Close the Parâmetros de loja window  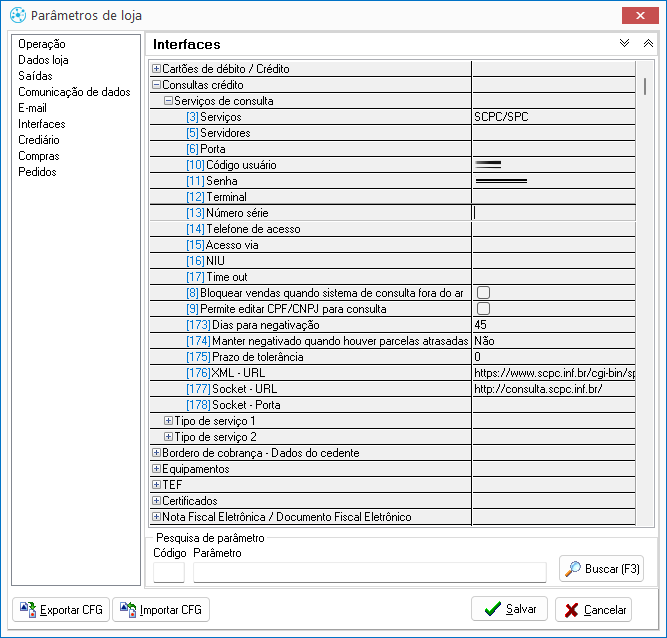tap(640, 16)
